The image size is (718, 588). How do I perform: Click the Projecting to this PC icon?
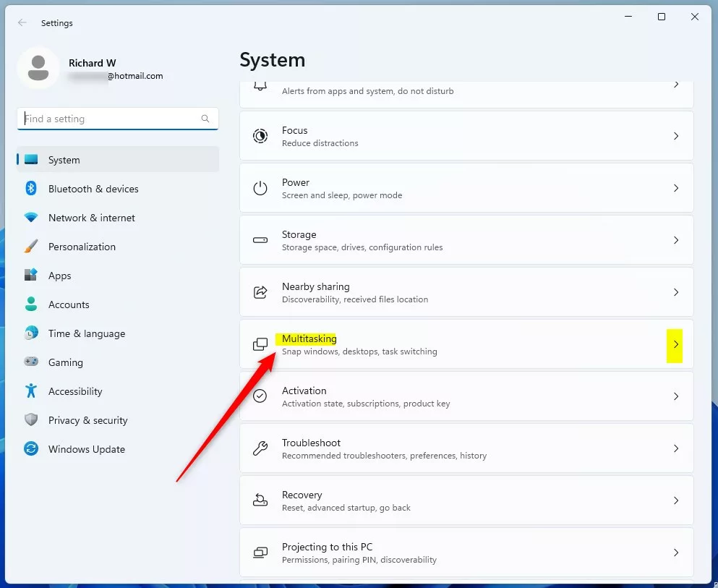[x=260, y=553]
